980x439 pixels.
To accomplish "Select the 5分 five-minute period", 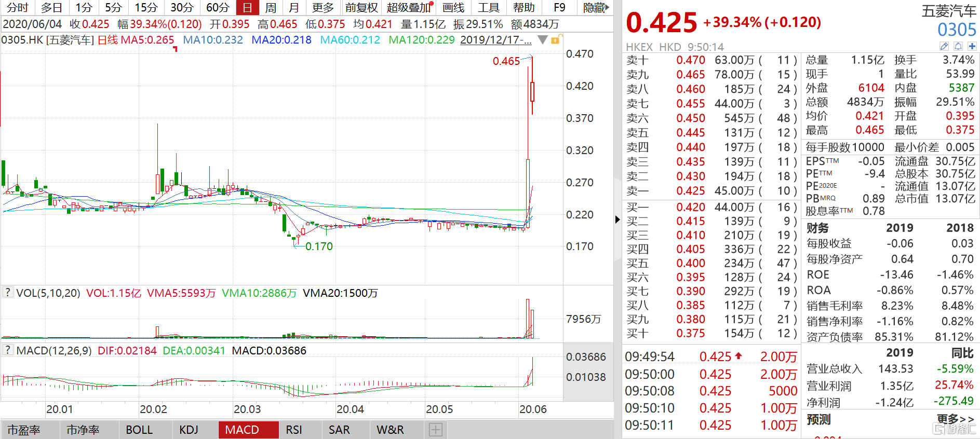I will [113, 7].
